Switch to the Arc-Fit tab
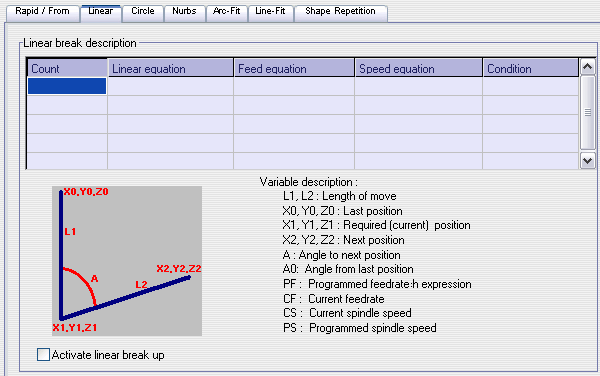The image size is (600, 376). pos(227,12)
